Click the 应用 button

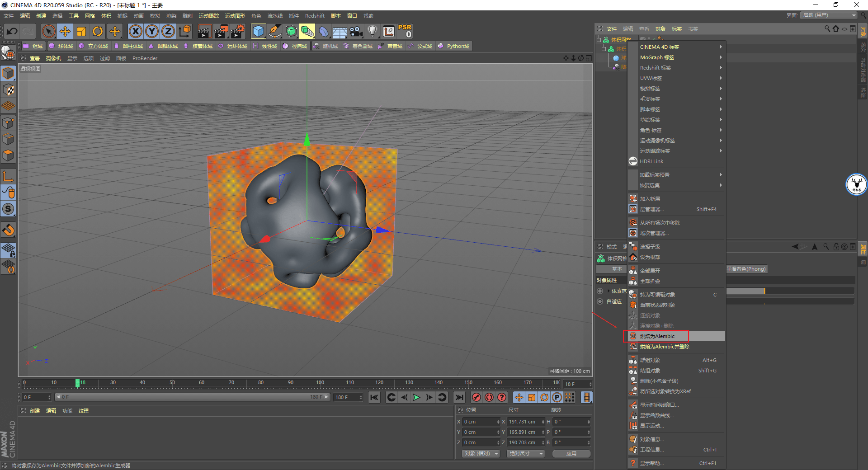point(571,453)
